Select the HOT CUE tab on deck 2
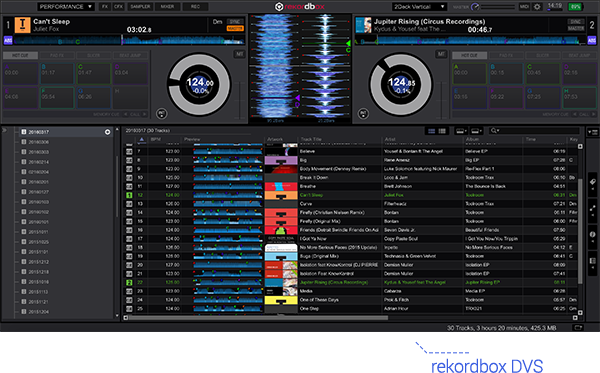Image resolution: width=600 pixels, height=373 pixels. click(470, 55)
